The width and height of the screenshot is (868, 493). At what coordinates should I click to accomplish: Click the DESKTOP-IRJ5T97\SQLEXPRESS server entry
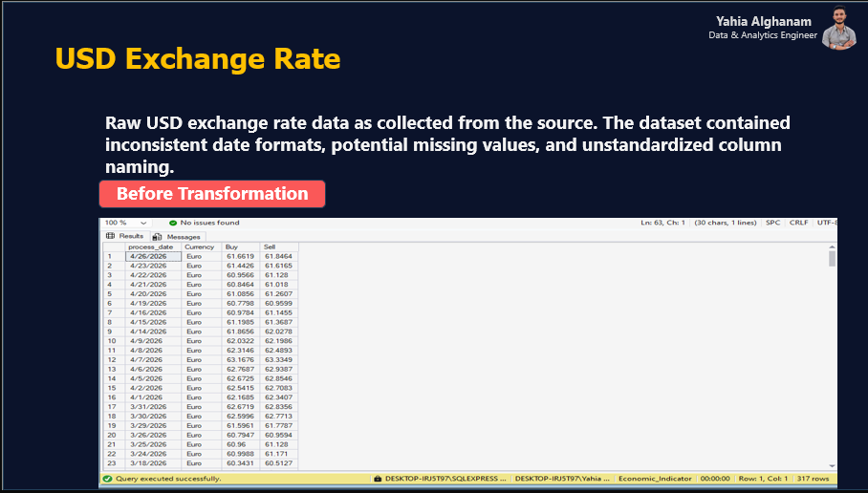[x=445, y=479]
